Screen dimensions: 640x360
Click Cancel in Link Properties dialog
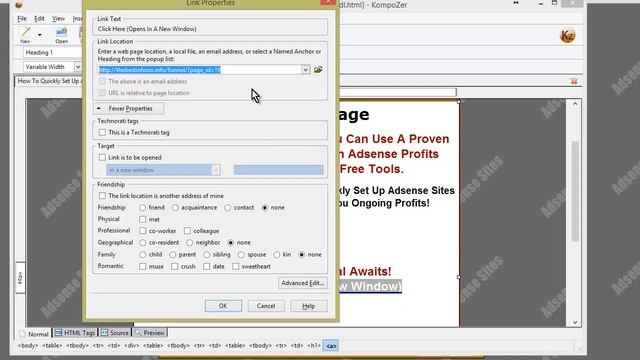click(x=266, y=306)
